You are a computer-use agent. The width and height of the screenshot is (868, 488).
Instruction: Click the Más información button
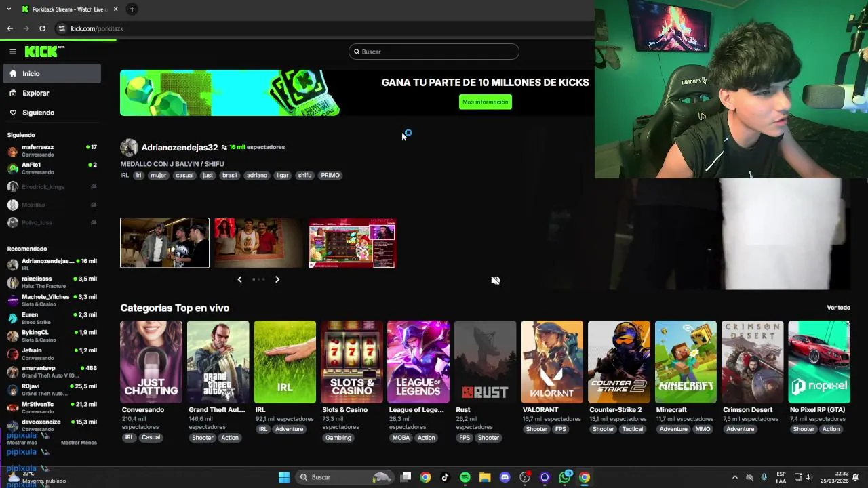(x=486, y=102)
